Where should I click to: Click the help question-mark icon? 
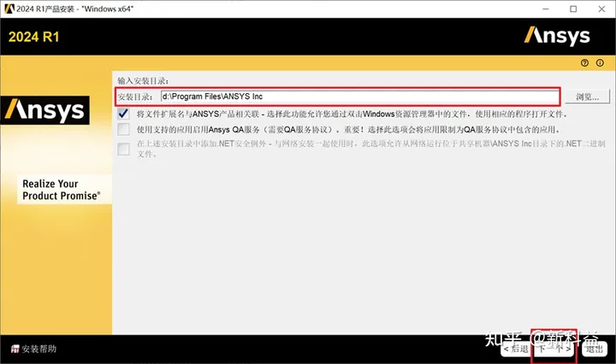584,62
